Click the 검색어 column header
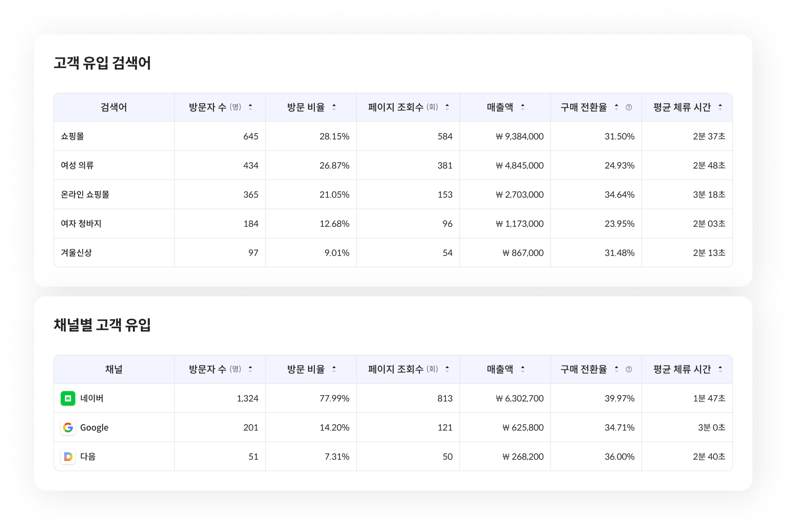Viewport: 794px width, 532px height. pos(114,107)
